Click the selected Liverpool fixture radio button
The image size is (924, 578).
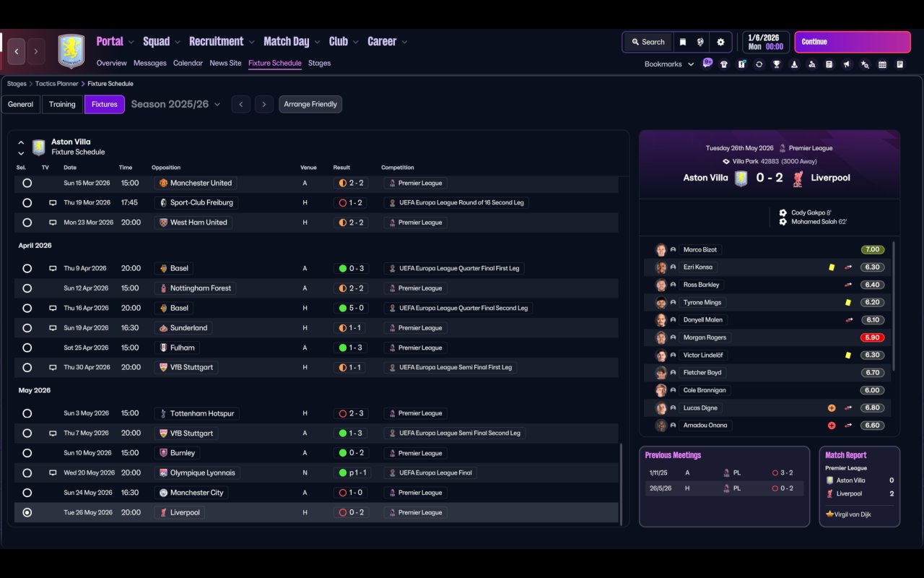pyautogui.click(x=27, y=513)
